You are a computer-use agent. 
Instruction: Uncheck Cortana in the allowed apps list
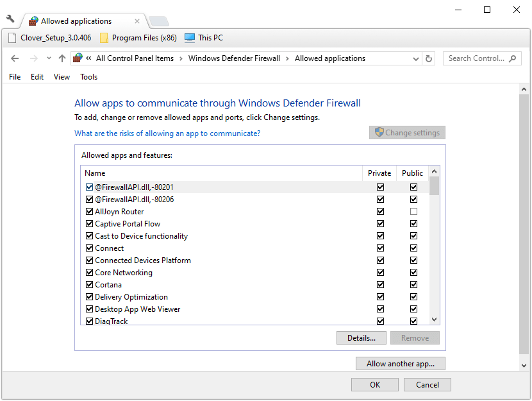89,284
